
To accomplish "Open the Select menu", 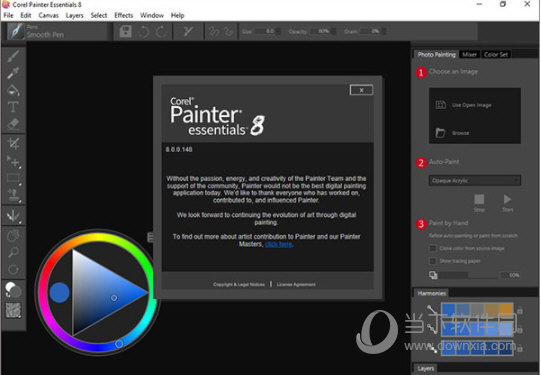I will [99, 15].
